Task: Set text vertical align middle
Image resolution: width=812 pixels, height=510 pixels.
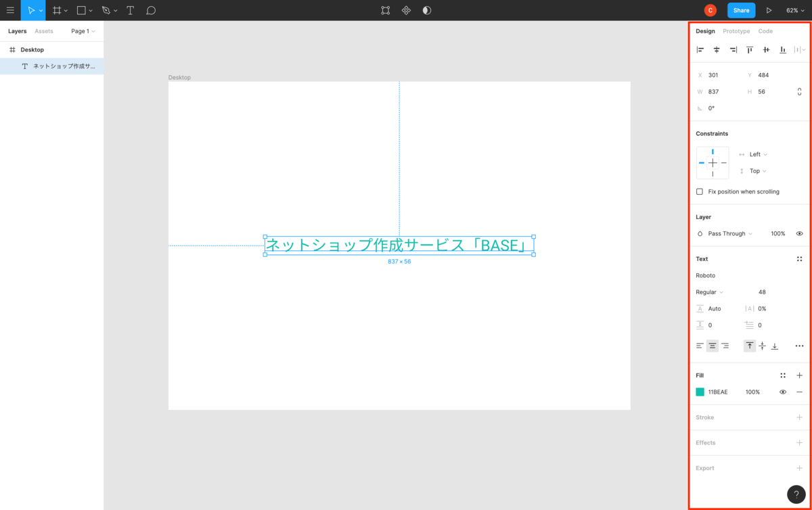Action: [762, 346]
